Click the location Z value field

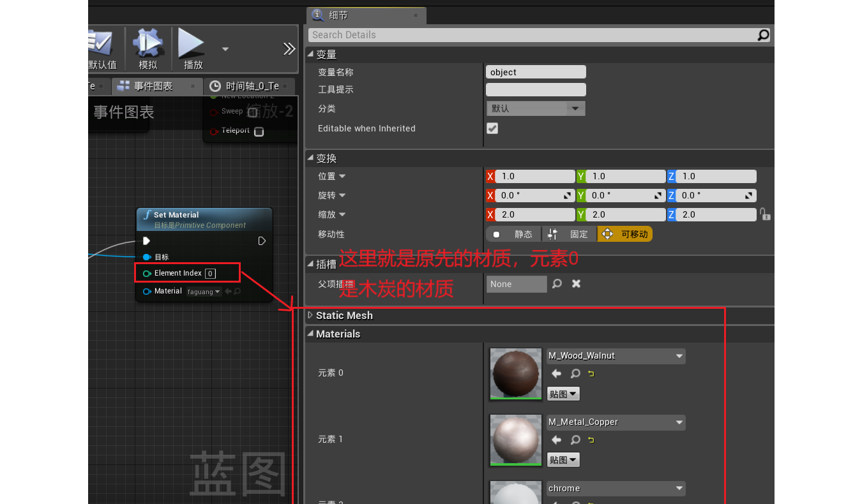pos(716,176)
